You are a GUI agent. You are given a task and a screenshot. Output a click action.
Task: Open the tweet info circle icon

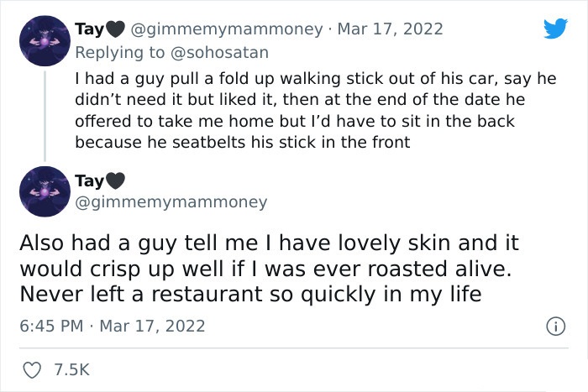coord(555,326)
